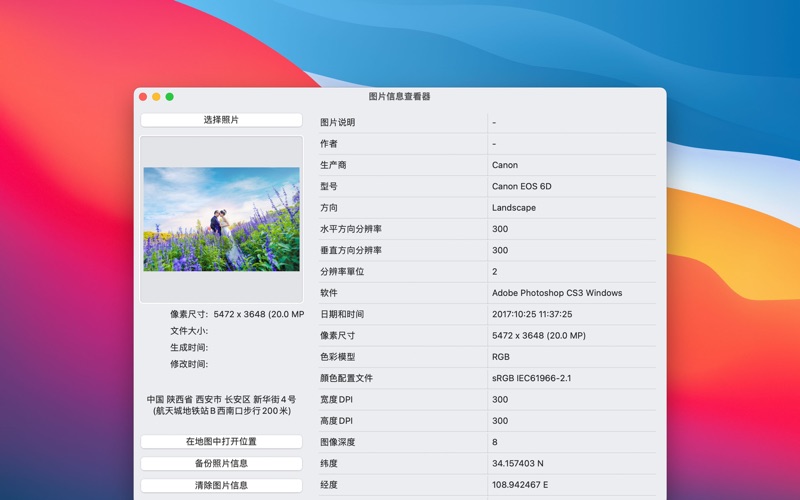
Task: Click the 图片信息查看器 window title
Action: pyautogui.click(x=399, y=96)
